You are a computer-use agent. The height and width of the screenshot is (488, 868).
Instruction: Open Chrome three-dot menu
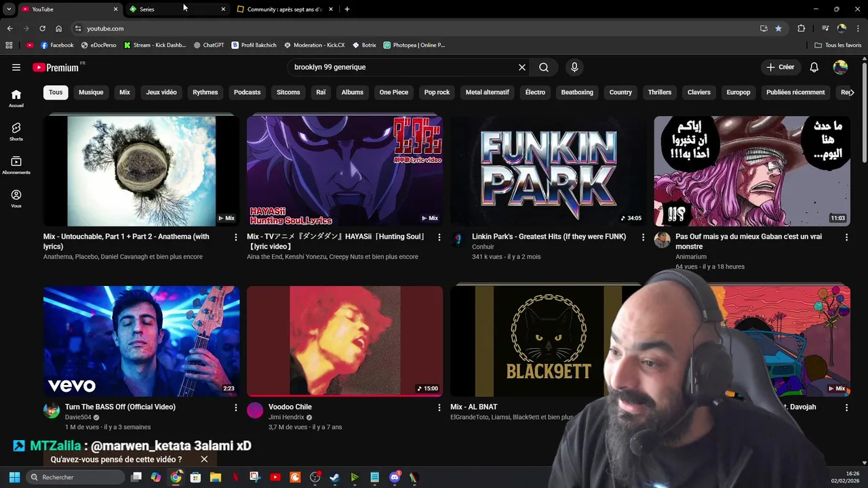(x=858, y=28)
